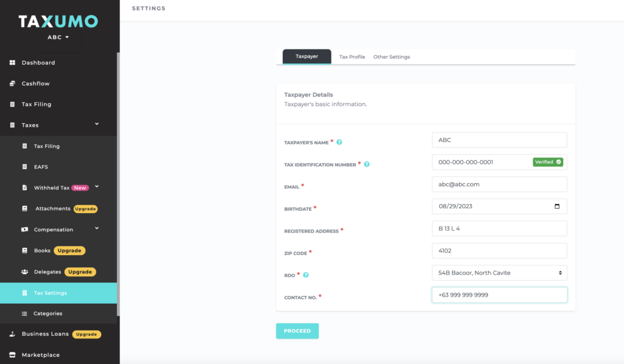Click help icon next to Tax Identification Number

click(x=367, y=164)
